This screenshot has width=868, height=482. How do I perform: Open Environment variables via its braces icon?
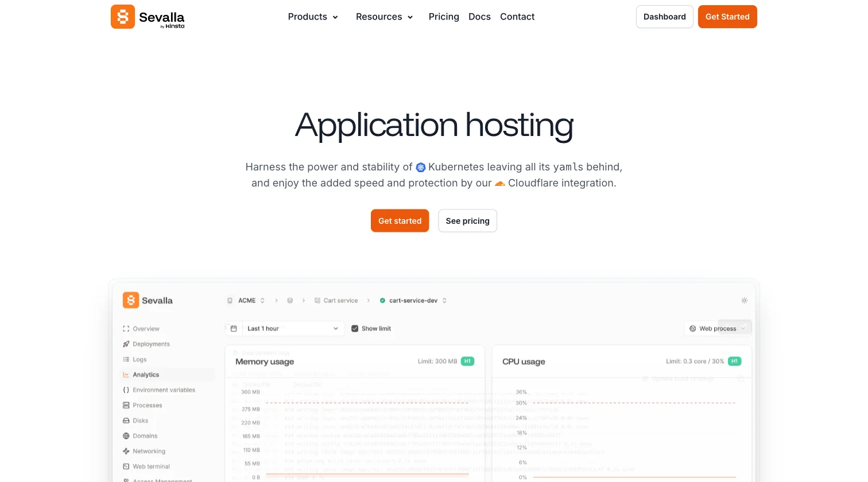(126, 390)
